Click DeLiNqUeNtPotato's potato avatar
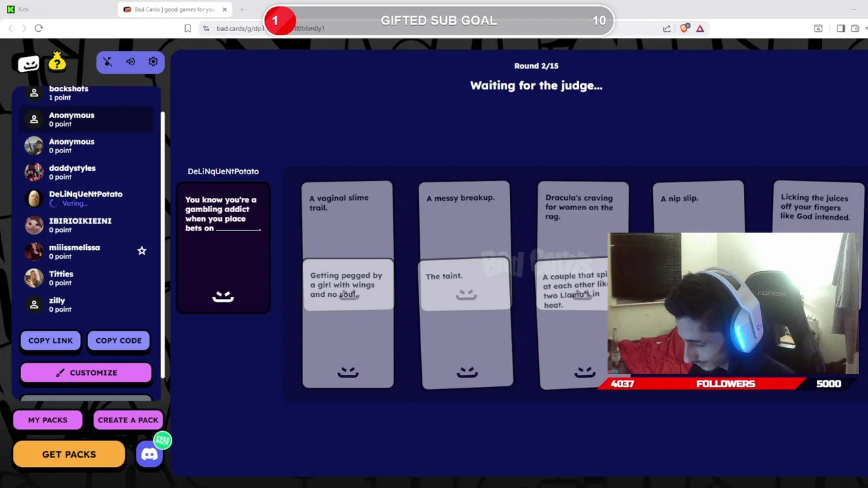Image resolution: width=868 pixels, height=488 pixels. click(34, 199)
